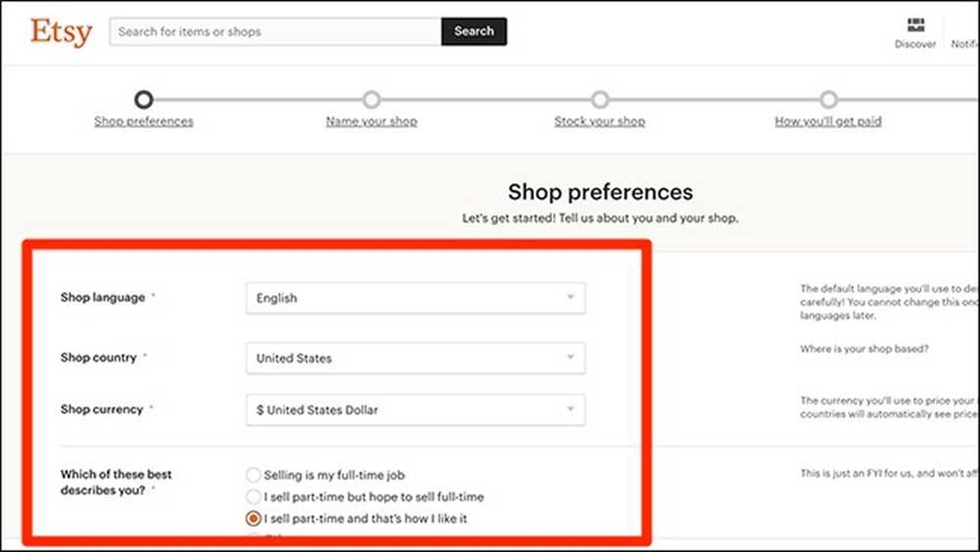Viewport: 980px width, 552px height.
Task: Select 'I sell part-time and that's how I like it'
Action: (x=254, y=519)
